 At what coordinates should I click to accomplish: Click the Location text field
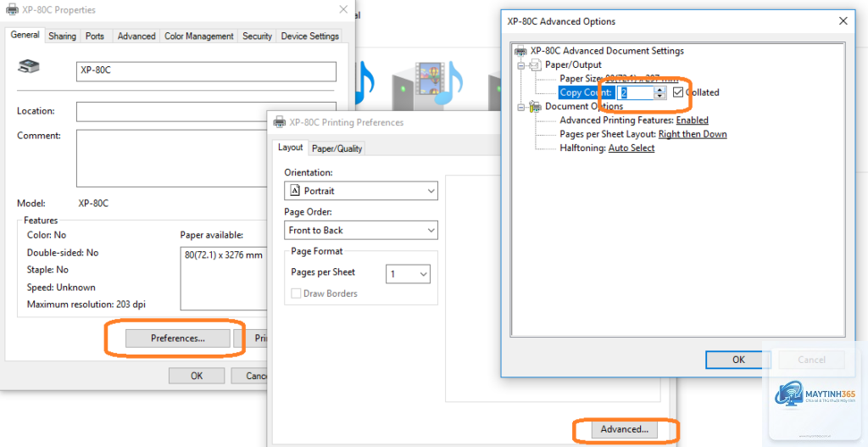[x=206, y=111]
